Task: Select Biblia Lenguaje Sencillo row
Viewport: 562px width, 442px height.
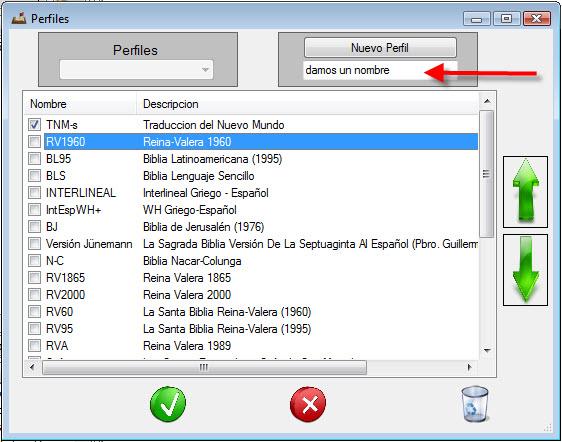Action: coord(251,176)
